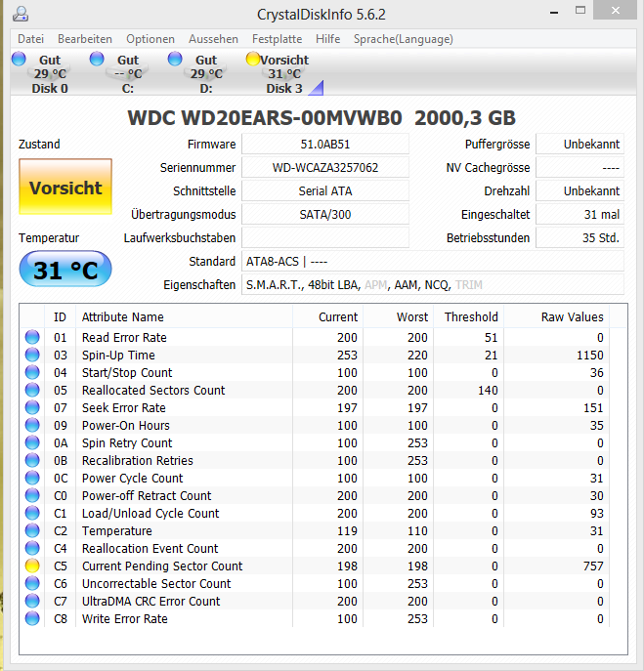The height and width of the screenshot is (671, 644).
Task: Click the 31 °C temperature button
Action: click(x=65, y=270)
